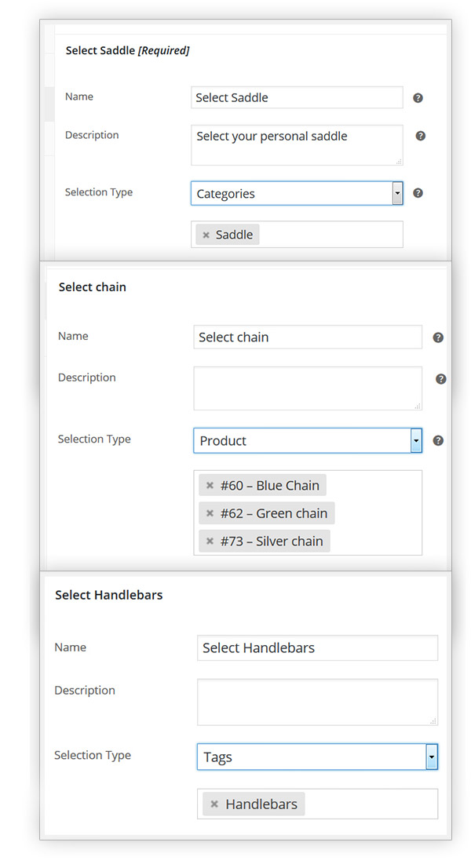Click the empty Select chain description area
This screenshot has width=471, height=868.
pyautogui.click(x=306, y=388)
